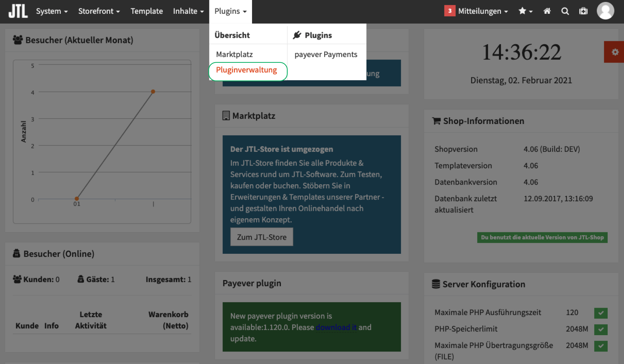Open the favorites star dropdown

pyautogui.click(x=525, y=11)
